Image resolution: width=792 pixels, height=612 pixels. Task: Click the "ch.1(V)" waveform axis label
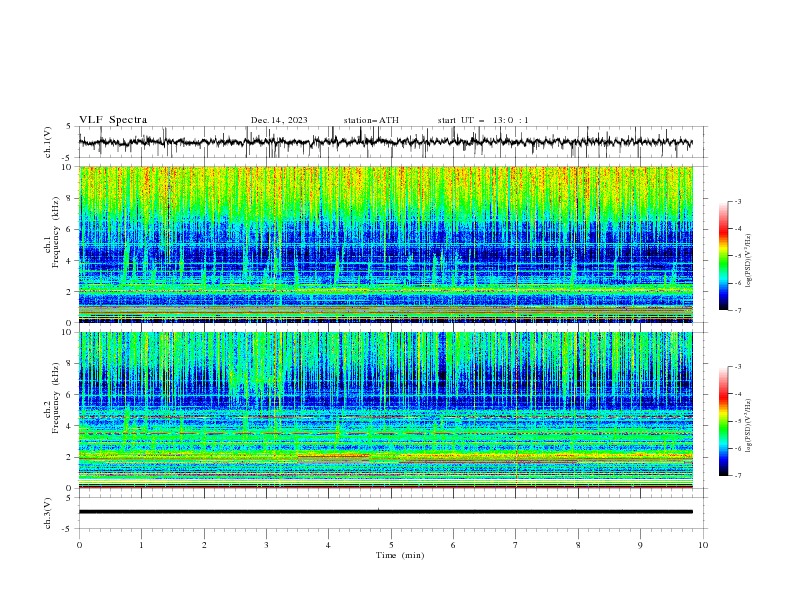point(48,142)
